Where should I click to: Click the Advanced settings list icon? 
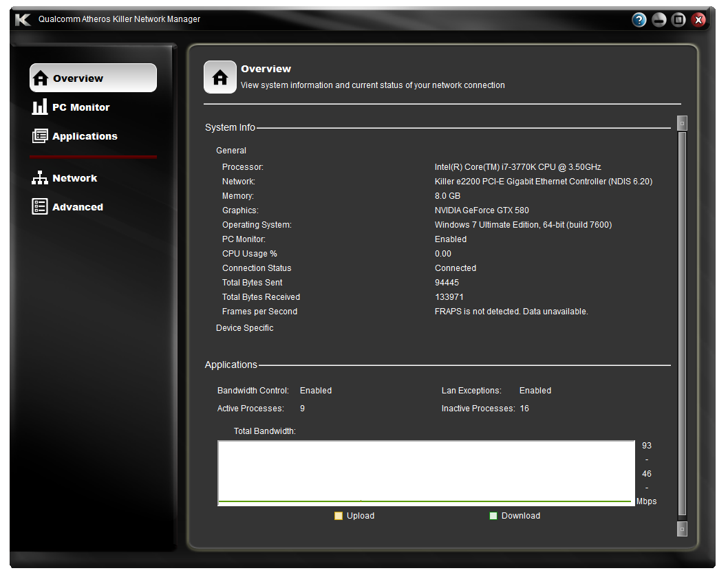coord(40,206)
